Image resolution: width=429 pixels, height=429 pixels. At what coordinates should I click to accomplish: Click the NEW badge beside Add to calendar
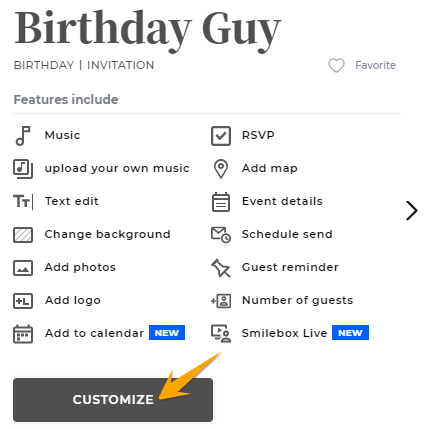167,333
